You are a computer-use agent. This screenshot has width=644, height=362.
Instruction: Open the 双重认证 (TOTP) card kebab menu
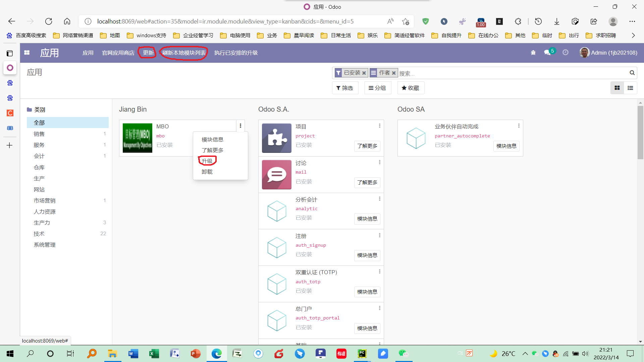[x=380, y=271]
